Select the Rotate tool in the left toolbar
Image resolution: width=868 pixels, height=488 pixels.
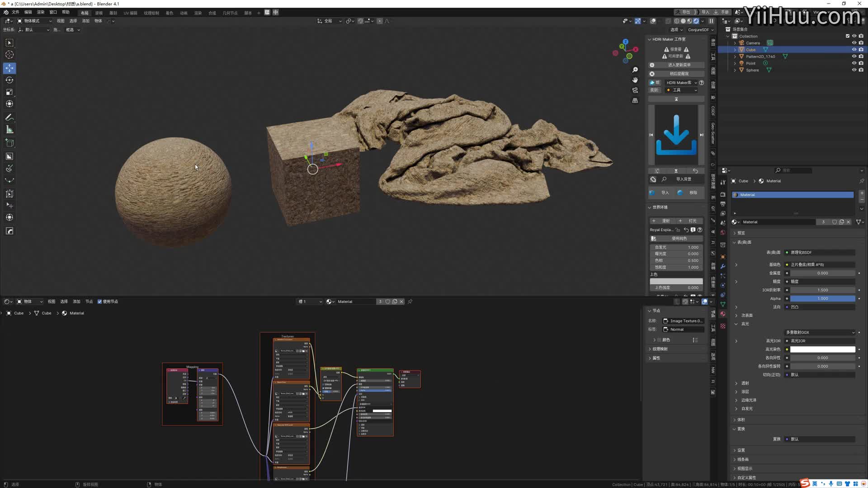point(9,80)
